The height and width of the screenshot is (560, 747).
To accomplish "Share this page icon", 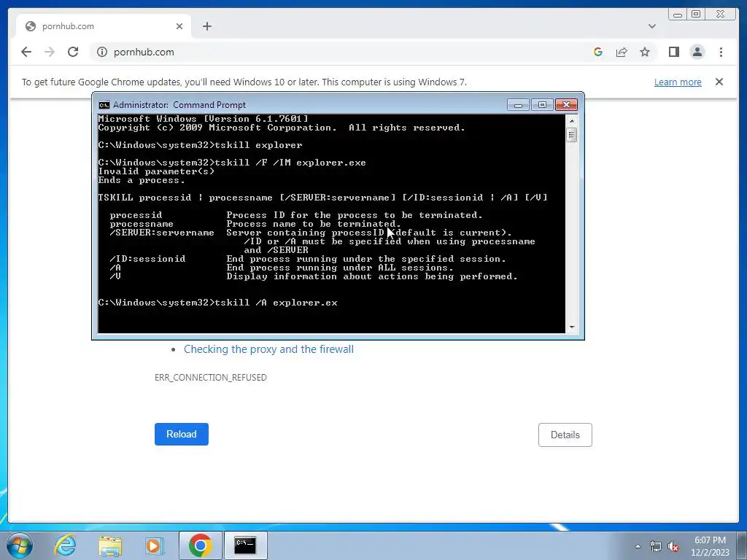I will pos(622,52).
